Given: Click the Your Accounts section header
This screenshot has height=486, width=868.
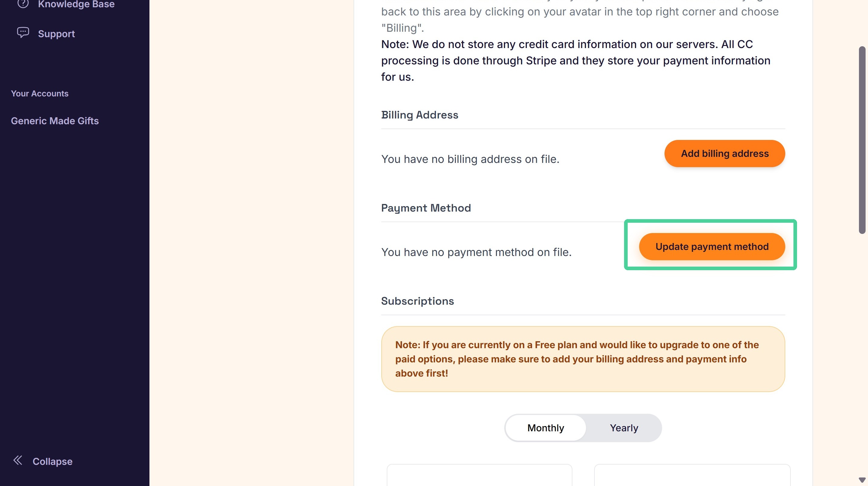Looking at the screenshot, I should point(40,93).
